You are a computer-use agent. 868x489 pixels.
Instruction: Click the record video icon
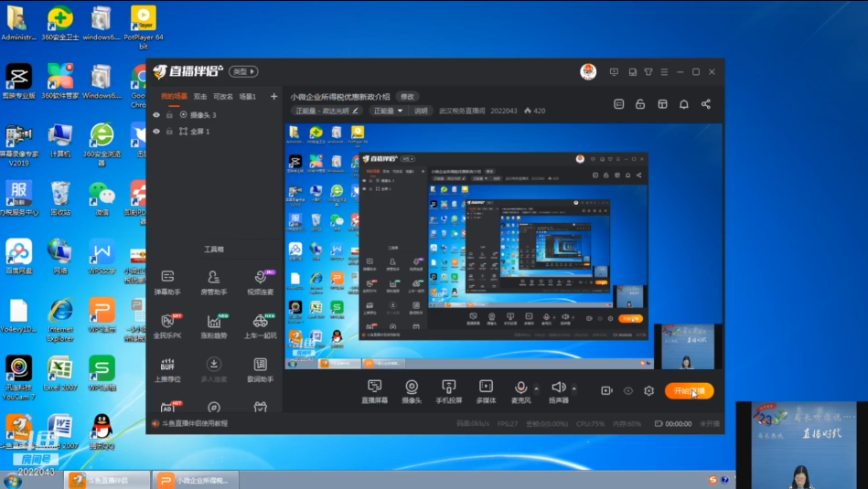[606, 390]
